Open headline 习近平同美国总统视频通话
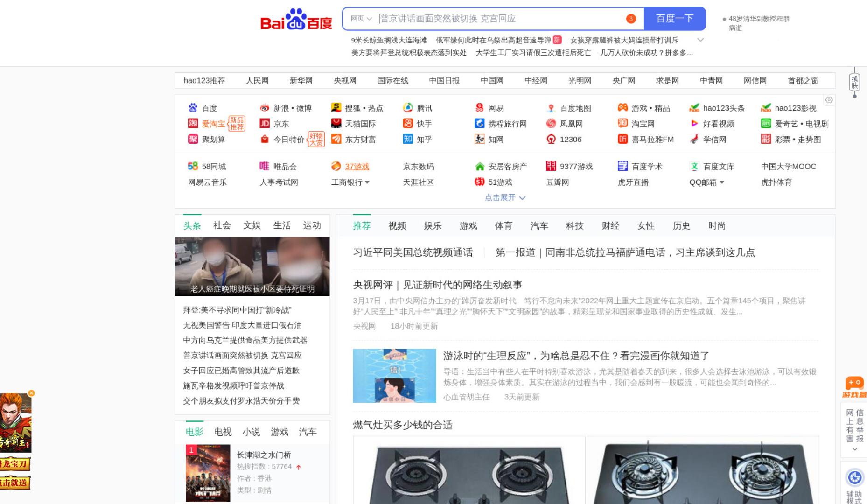This screenshot has width=867, height=504. (413, 252)
